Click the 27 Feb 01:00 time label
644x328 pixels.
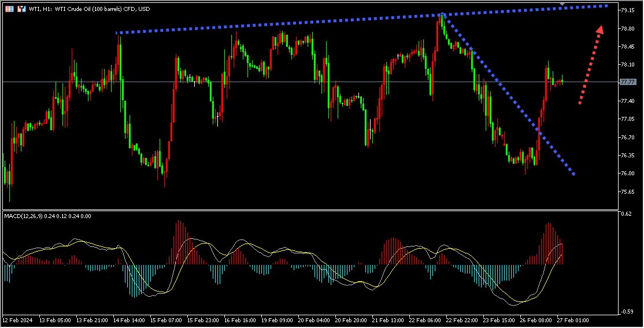click(x=573, y=320)
